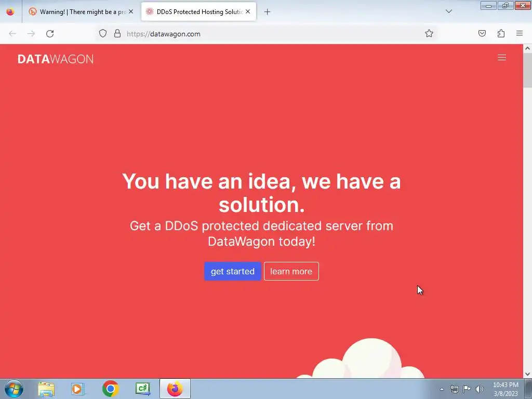Click the scrollbar down arrow
This screenshot has width=532, height=399.
tap(527, 374)
